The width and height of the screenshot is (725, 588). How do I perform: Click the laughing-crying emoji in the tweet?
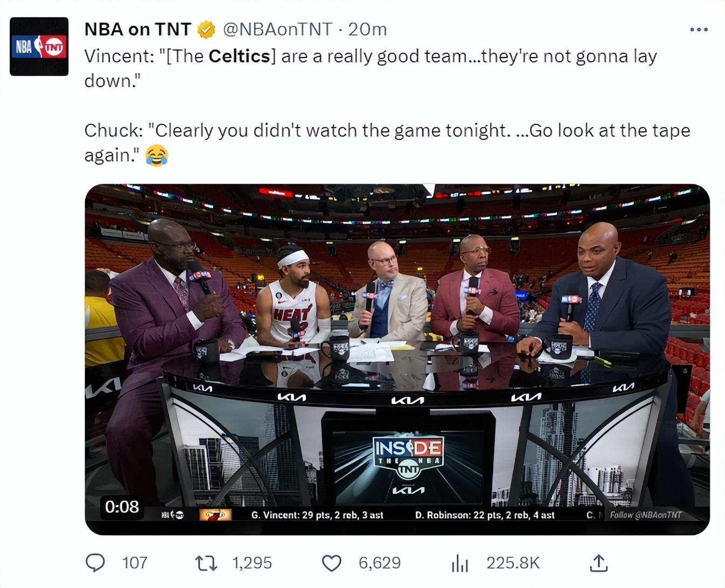[x=156, y=155]
